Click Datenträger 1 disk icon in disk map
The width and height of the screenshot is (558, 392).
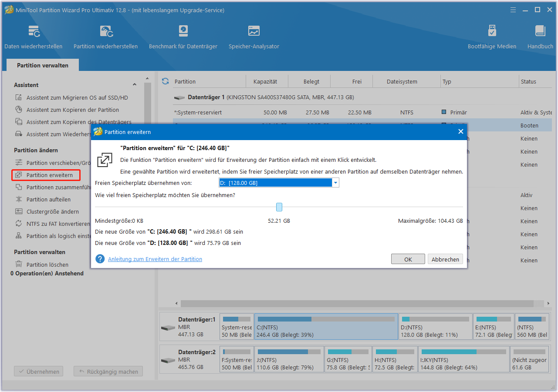coord(168,328)
